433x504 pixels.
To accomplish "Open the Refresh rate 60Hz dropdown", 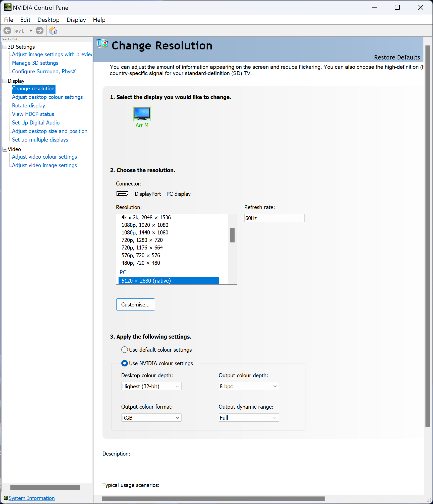I will (274, 218).
